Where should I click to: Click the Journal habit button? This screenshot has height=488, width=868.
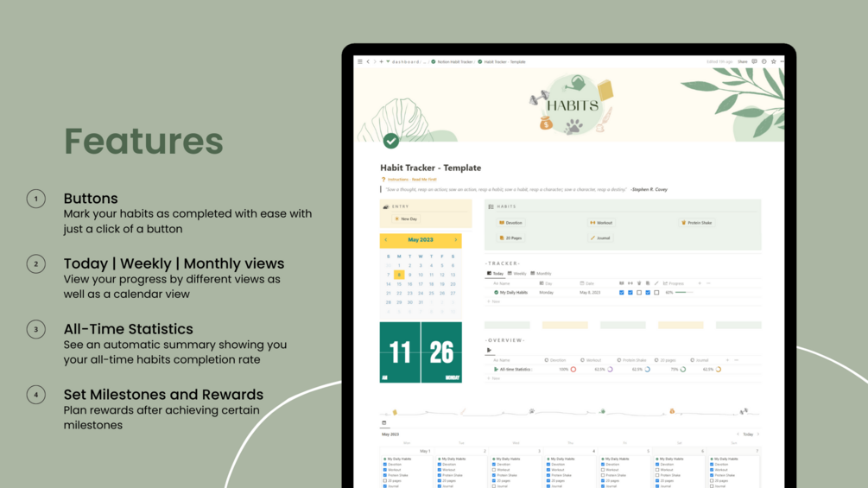point(600,238)
